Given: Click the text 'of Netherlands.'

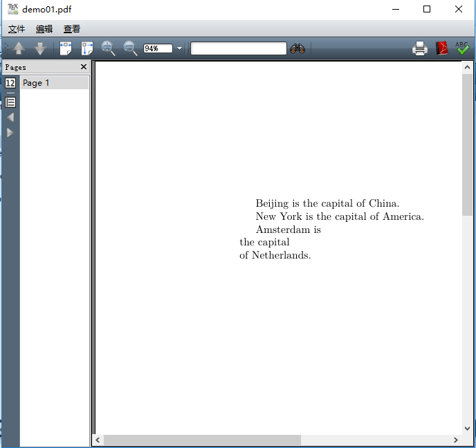Looking at the screenshot, I should coord(275,255).
